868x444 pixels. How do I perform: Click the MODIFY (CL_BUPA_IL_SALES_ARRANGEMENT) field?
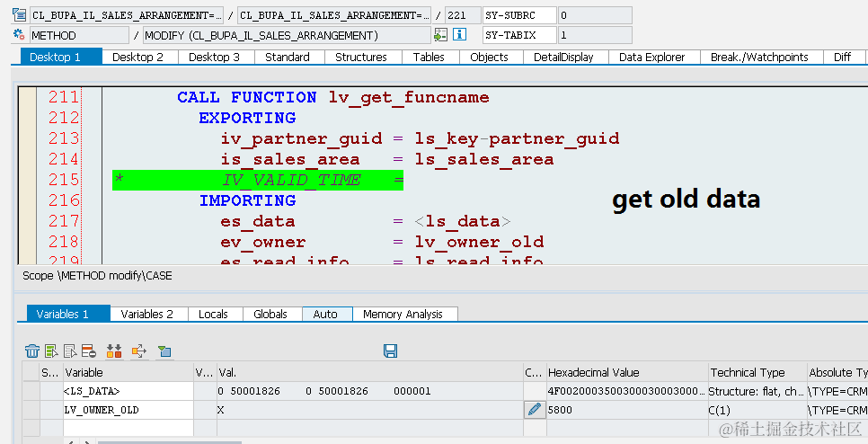[287, 35]
